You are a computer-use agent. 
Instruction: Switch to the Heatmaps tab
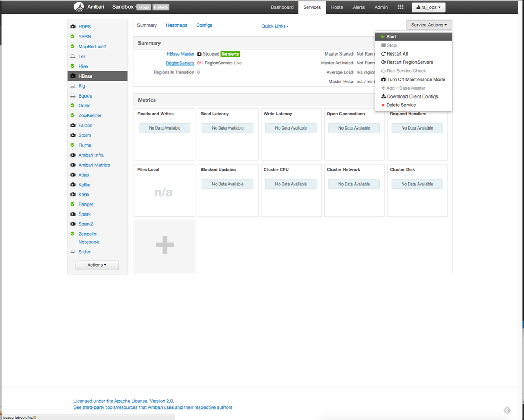point(176,25)
